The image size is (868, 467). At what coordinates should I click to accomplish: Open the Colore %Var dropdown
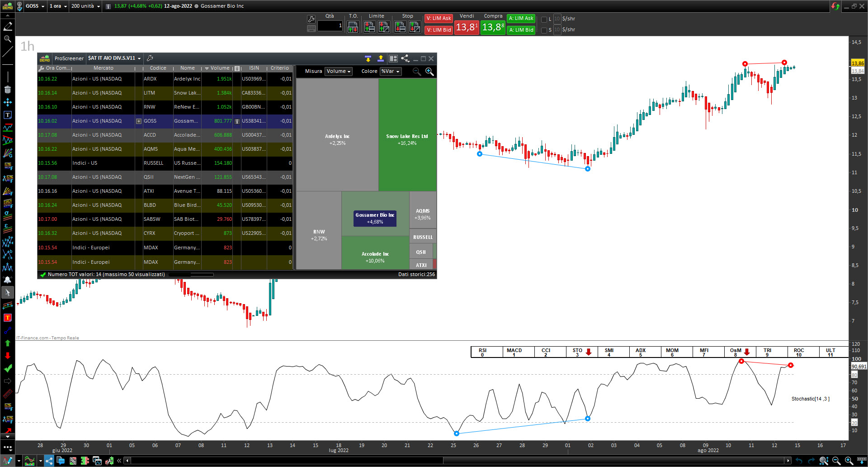[391, 71]
